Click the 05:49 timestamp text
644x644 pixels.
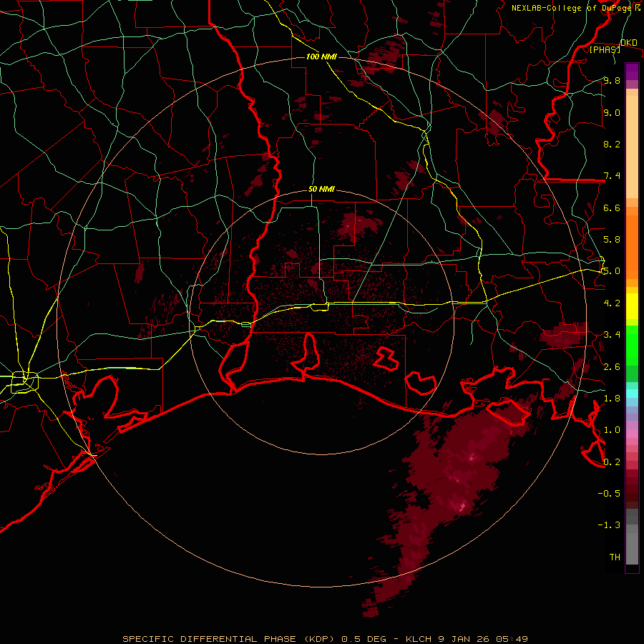512,639
